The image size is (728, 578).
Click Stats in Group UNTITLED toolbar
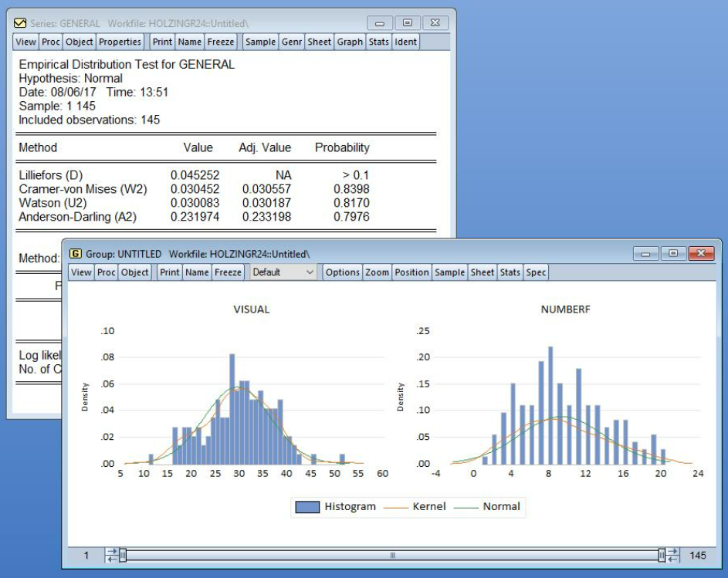tap(510, 272)
